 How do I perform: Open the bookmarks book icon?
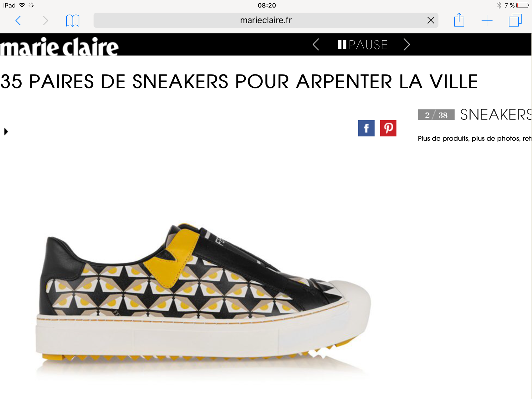[73, 21]
